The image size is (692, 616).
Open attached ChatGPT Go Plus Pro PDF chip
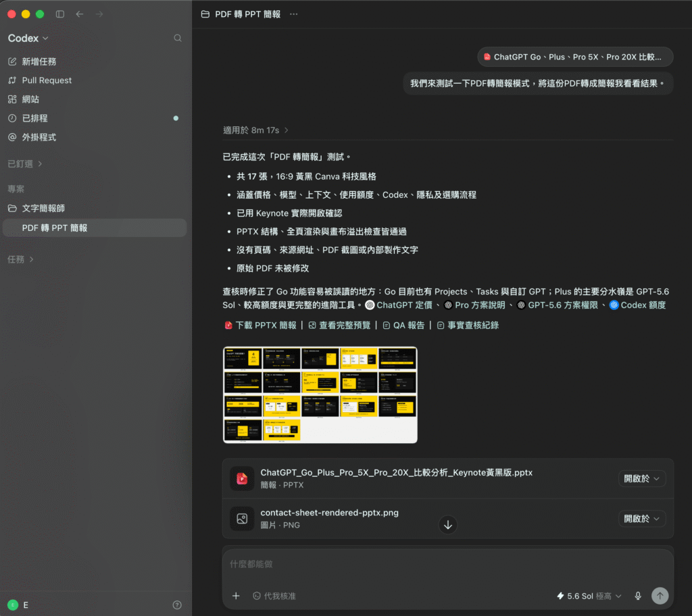click(x=575, y=57)
